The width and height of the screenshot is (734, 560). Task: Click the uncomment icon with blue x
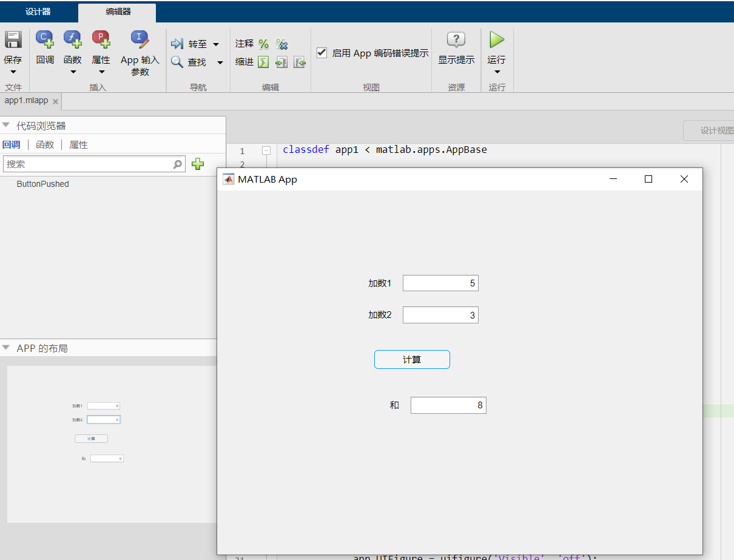point(281,44)
